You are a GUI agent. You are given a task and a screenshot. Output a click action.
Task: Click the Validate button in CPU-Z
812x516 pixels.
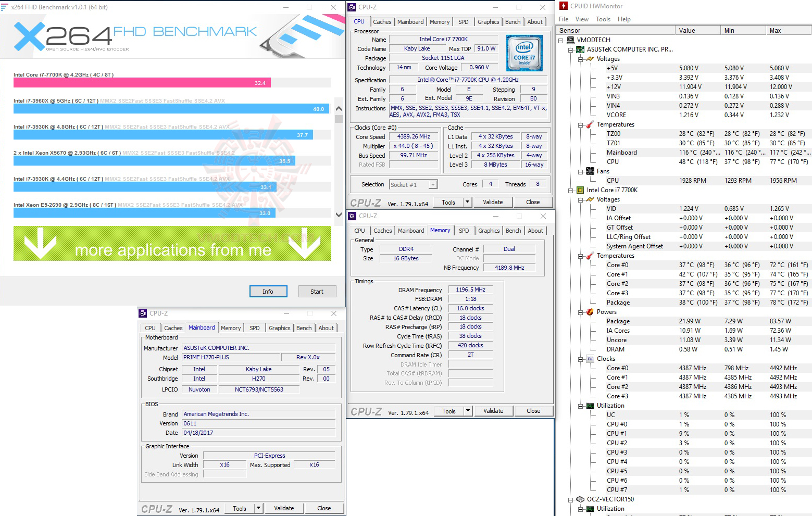coord(492,202)
